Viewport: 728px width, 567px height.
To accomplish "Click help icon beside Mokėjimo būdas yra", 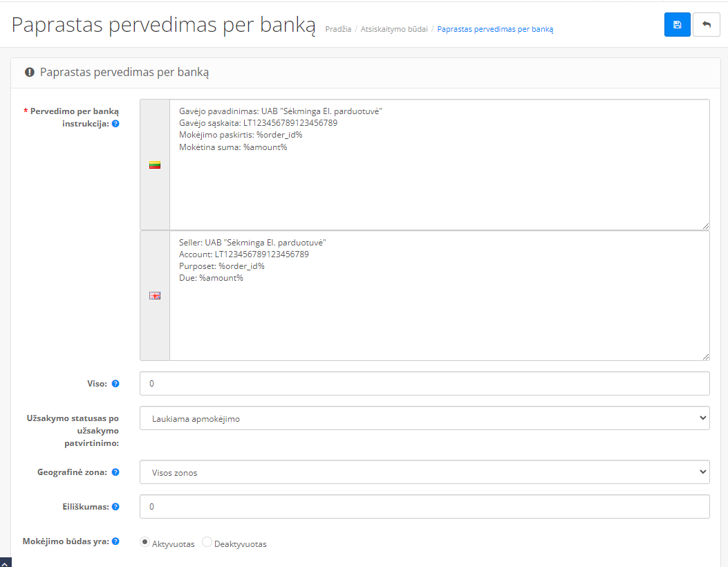I will (x=115, y=541).
